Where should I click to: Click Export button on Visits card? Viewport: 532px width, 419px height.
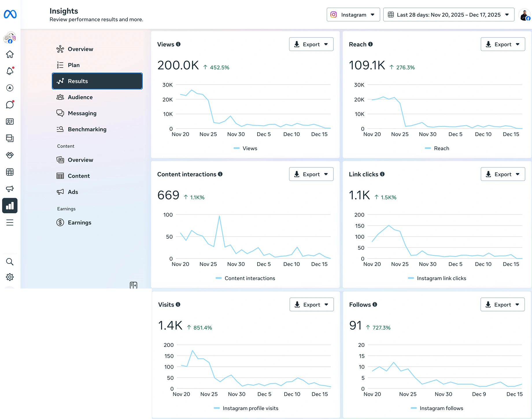coord(311,305)
